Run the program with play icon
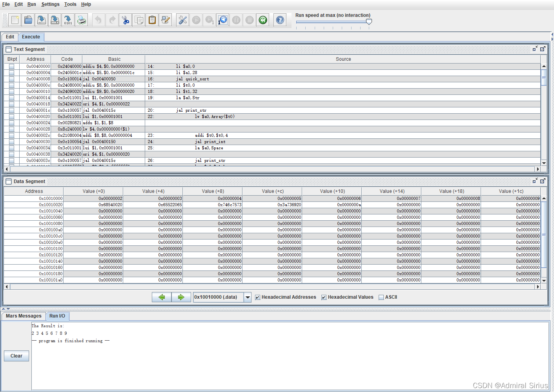The height and width of the screenshot is (392, 554). (196, 20)
